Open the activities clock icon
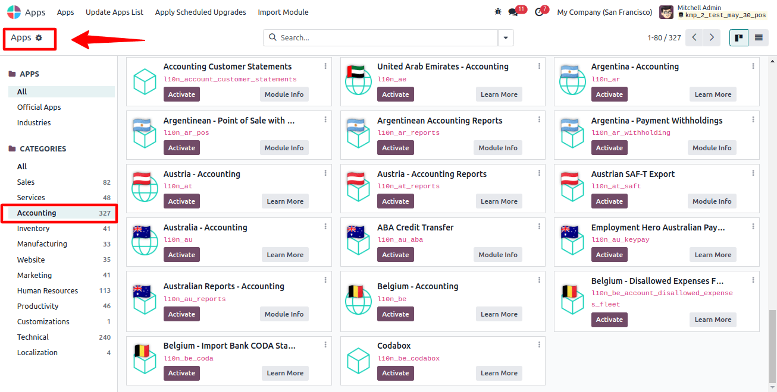This screenshot has height=392, width=777. pyautogui.click(x=540, y=12)
